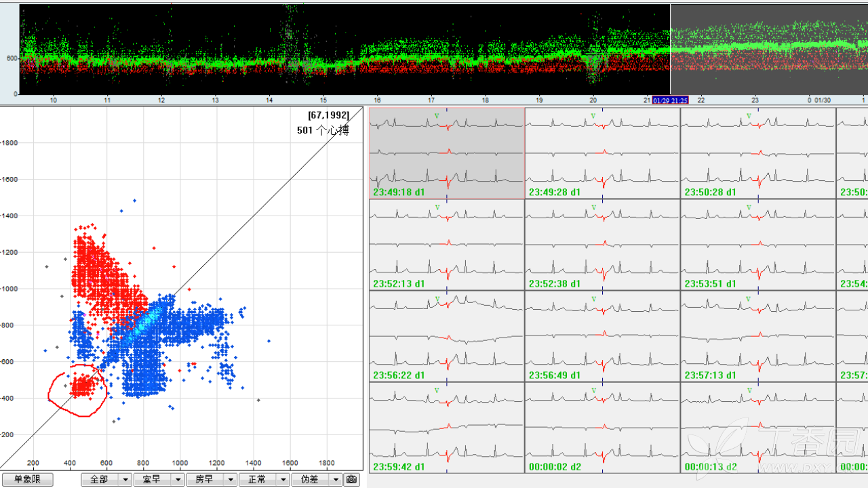The width and height of the screenshot is (868, 488).
Task: Click the "501 个心搏" beat count text
Action: point(323,130)
